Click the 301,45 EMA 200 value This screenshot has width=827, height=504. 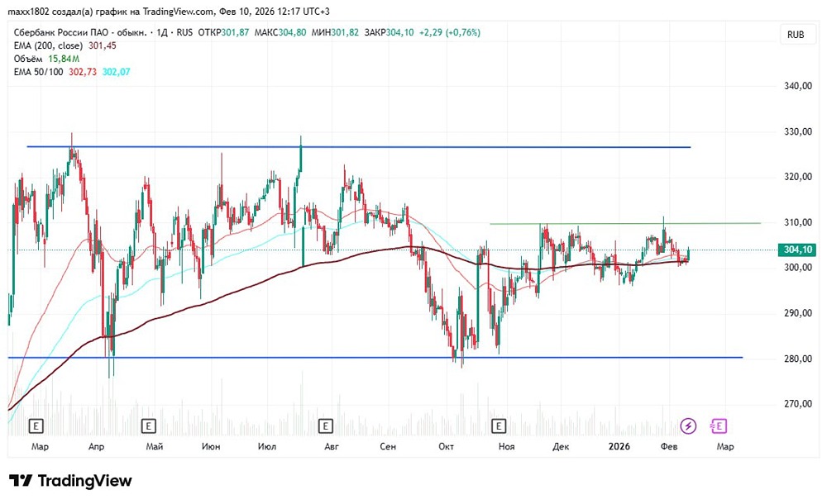tap(103, 45)
